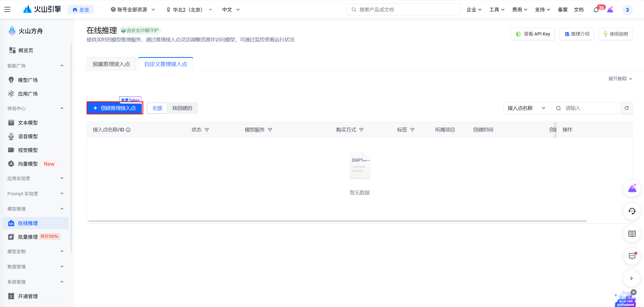The height and width of the screenshot is (307, 644).
Task: Toggle the 标签 column filter
Action: (412, 130)
